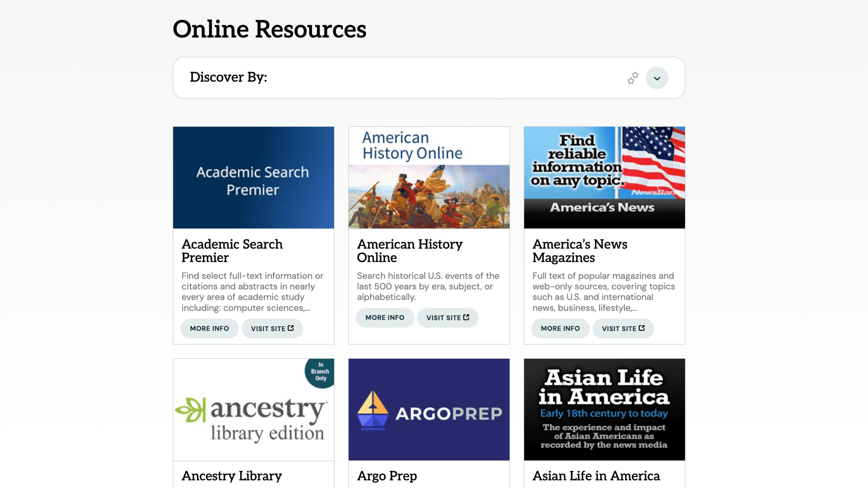This screenshot has height=488, width=868.
Task: Expand the Discover By dropdown chevron
Action: click(657, 78)
